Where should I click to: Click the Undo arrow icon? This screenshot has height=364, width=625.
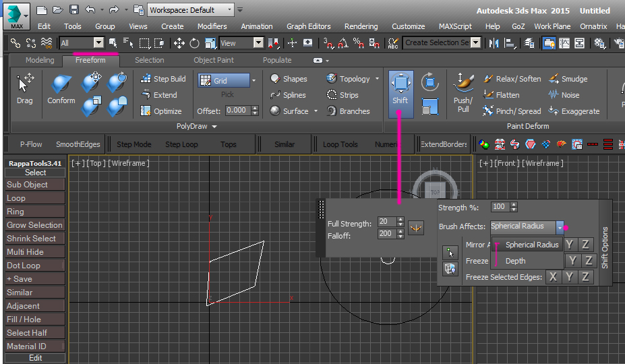(90, 10)
